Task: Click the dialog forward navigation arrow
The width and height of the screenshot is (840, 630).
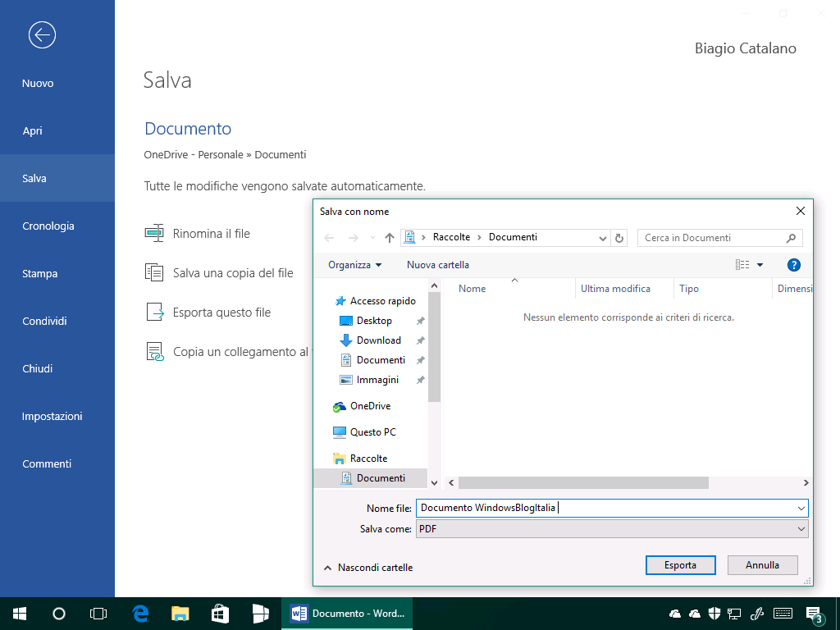Action: [x=353, y=238]
